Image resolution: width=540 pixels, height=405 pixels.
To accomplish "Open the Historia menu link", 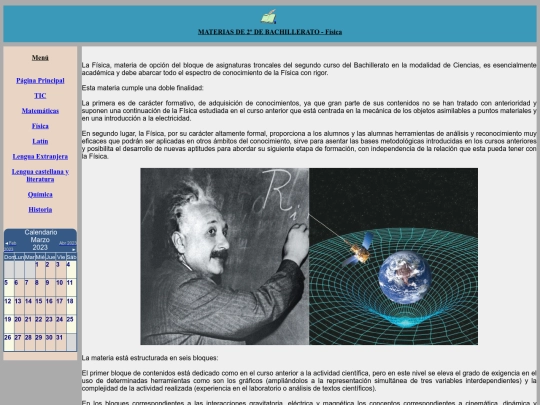I will coord(40,210).
